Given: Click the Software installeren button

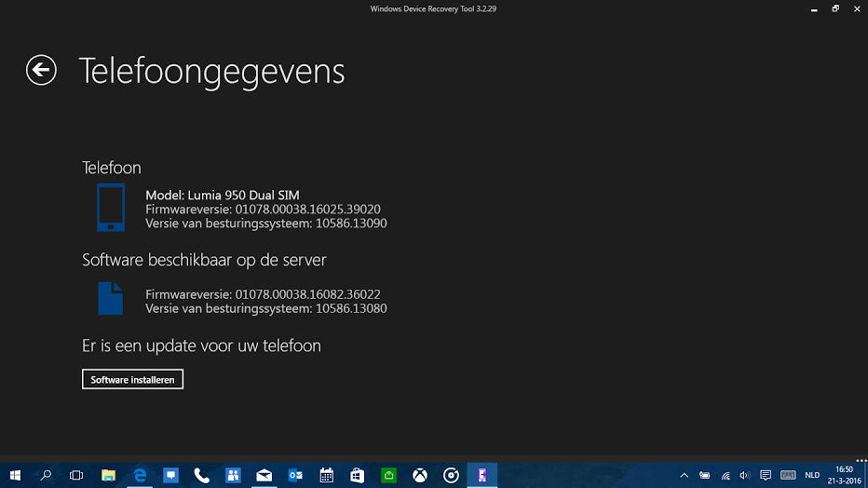Looking at the screenshot, I should [132, 380].
